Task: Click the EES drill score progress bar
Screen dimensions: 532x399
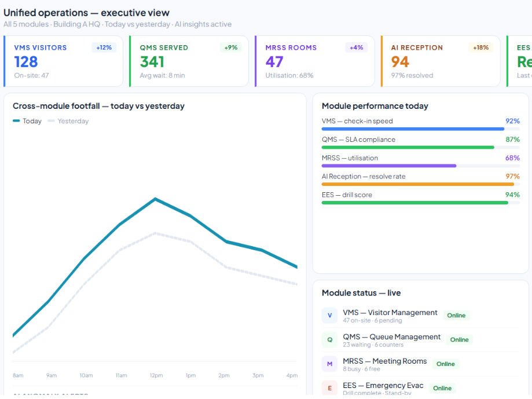Action: (x=421, y=203)
